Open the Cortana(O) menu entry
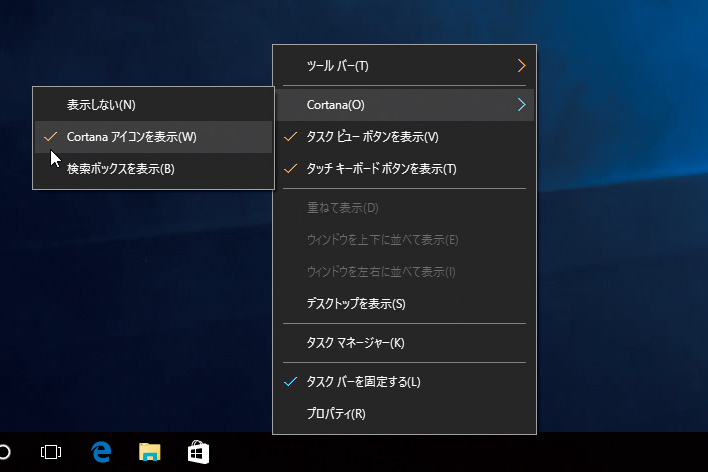This screenshot has height=472, width=708. 405,105
